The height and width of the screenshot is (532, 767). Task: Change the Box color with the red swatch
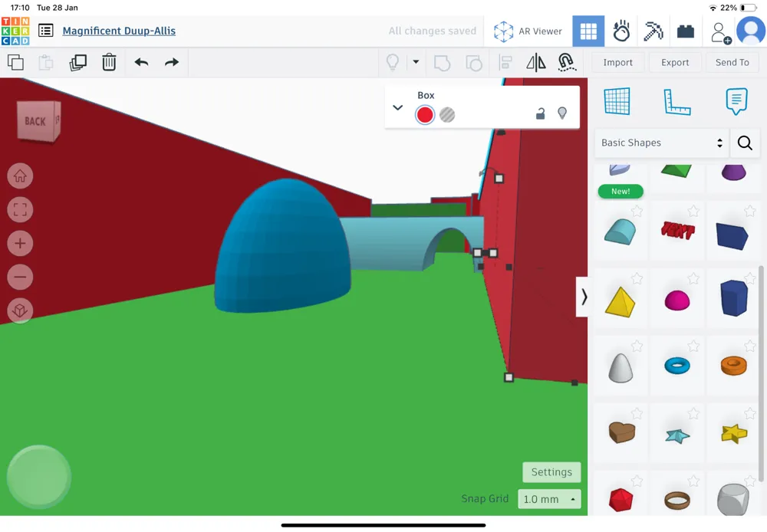click(425, 114)
